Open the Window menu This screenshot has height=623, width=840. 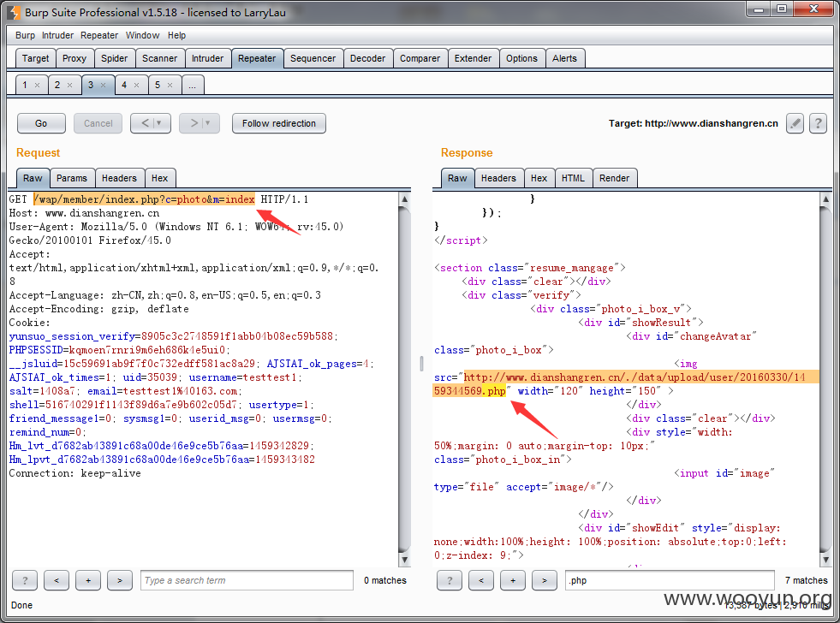[142, 35]
